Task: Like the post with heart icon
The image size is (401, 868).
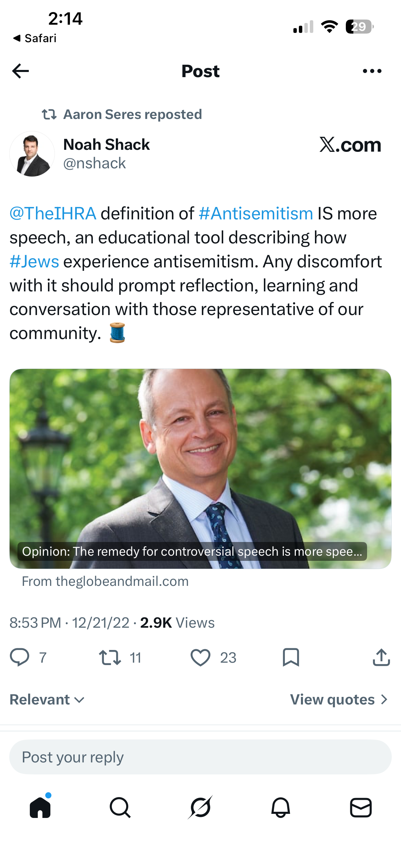Action: click(200, 658)
